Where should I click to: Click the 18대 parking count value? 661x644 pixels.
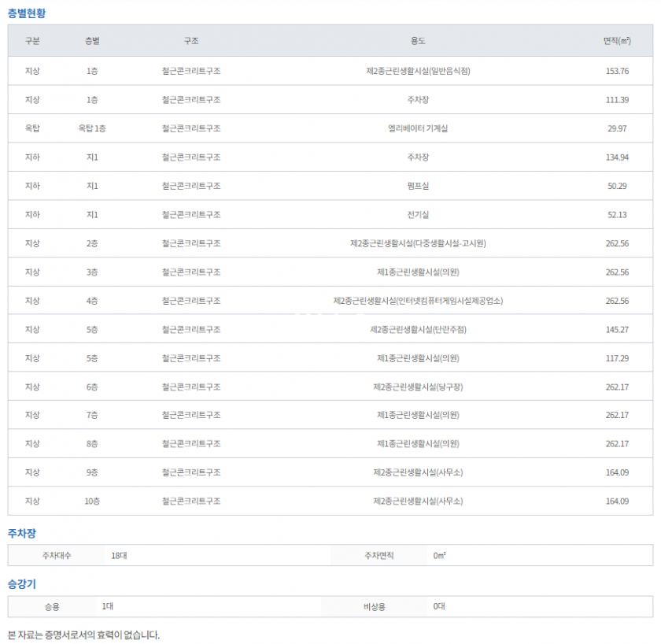[119, 556]
